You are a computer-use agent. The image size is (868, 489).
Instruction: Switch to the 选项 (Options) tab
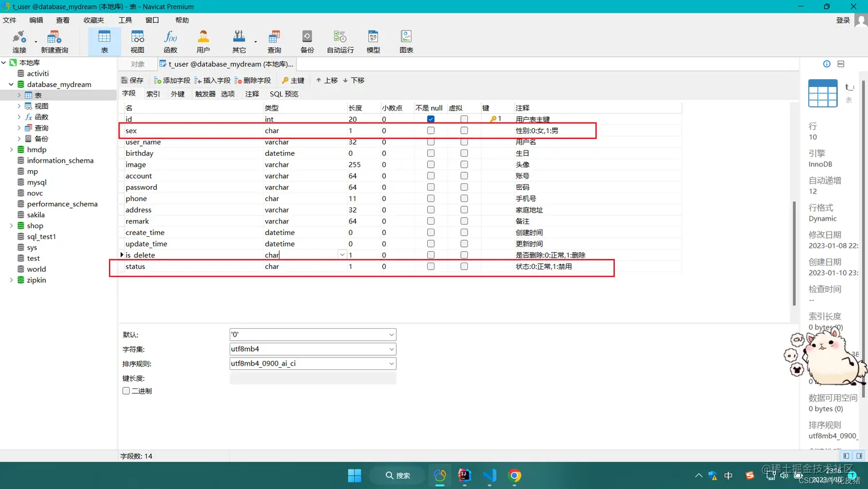click(228, 94)
